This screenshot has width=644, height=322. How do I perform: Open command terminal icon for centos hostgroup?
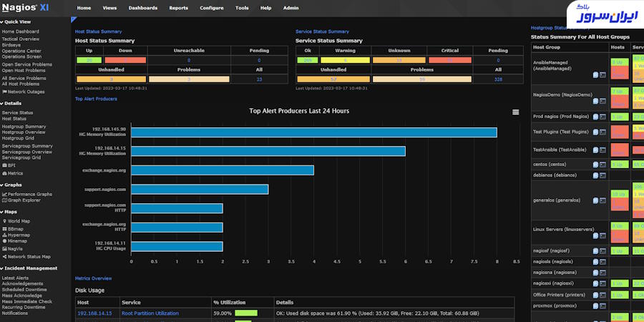click(602, 165)
